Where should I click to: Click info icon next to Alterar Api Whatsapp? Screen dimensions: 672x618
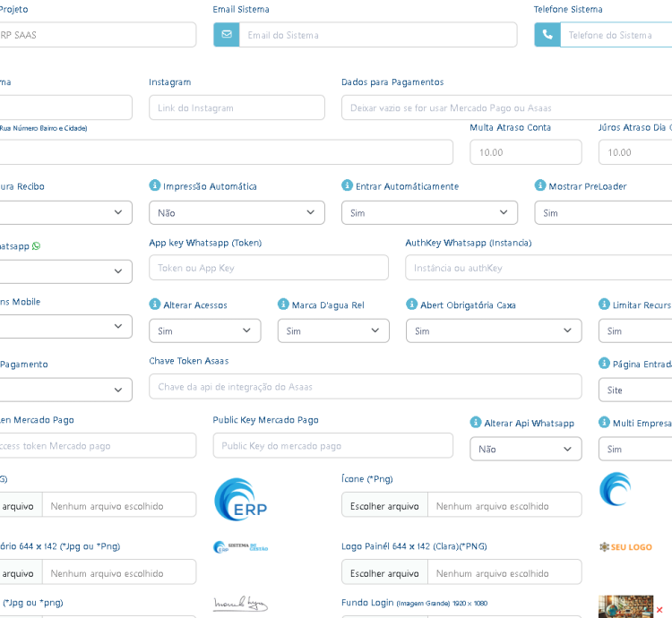click(x=476, y=423)
